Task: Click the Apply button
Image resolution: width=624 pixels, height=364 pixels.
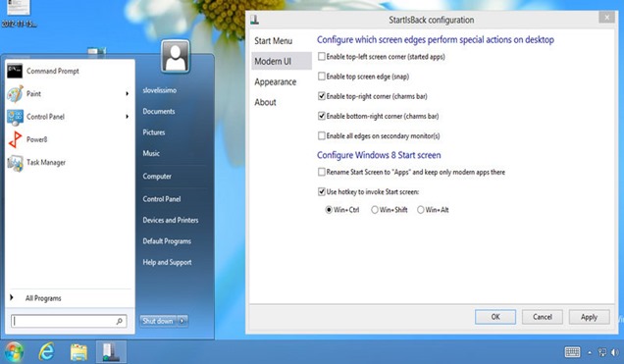Action: tap(589, 317)
